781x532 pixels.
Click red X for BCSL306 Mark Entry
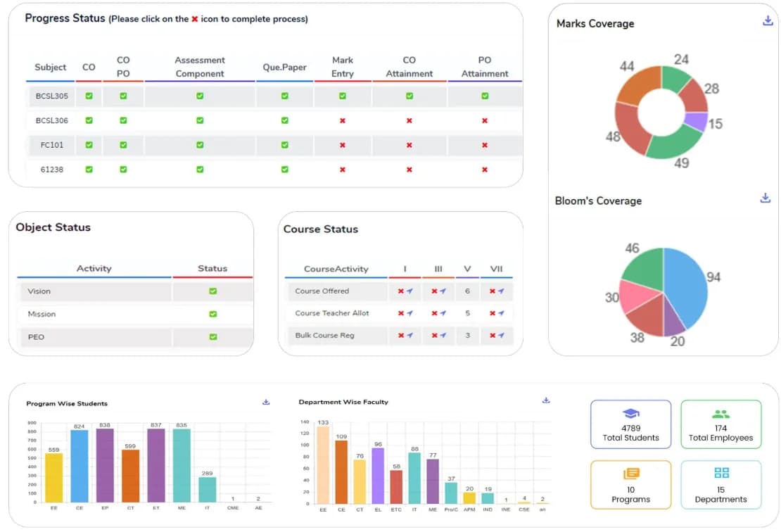point(343,120)
